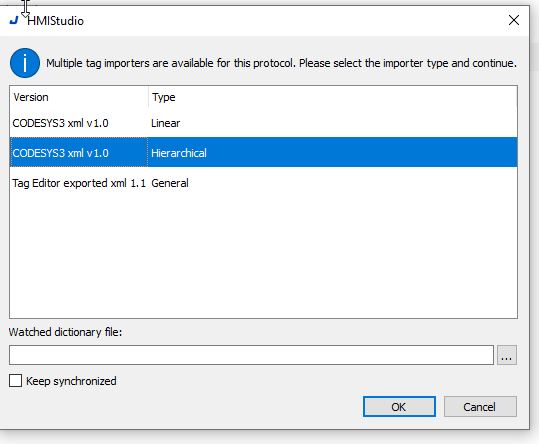This screenshot has height=444, width=539.
Task: Click the empty area of importer list
Action: (263, 258)
